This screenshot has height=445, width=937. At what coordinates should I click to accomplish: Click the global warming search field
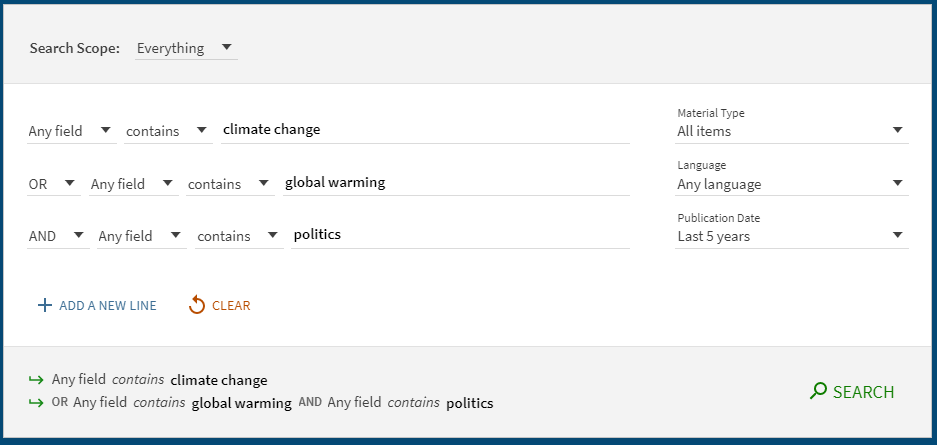456,183
